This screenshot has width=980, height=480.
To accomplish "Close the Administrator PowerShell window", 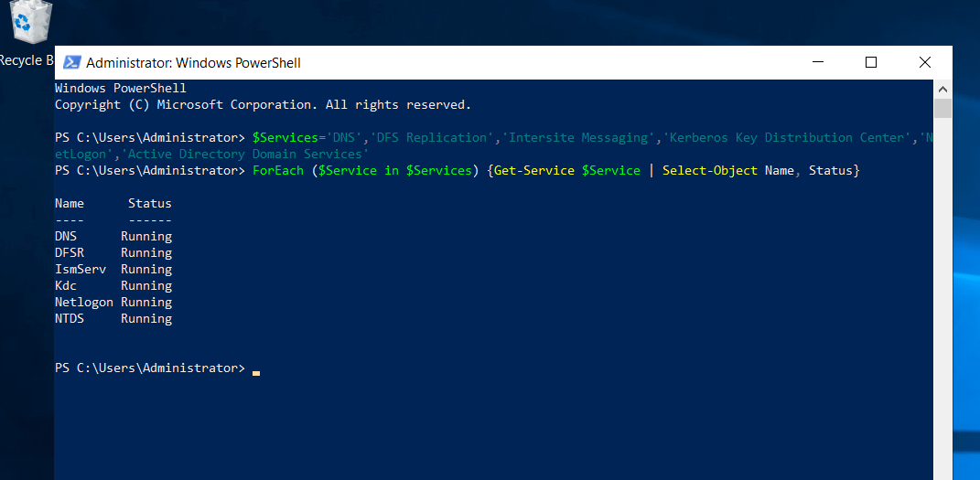I will pyautogui.click(x=924, y=62).
